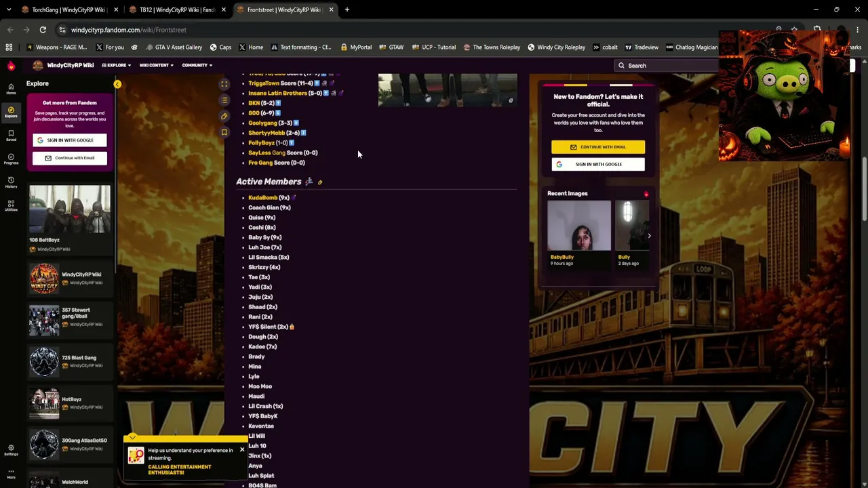Close the streaming preference survey popup
Screen dimensions: 868x488
[242, 450]
